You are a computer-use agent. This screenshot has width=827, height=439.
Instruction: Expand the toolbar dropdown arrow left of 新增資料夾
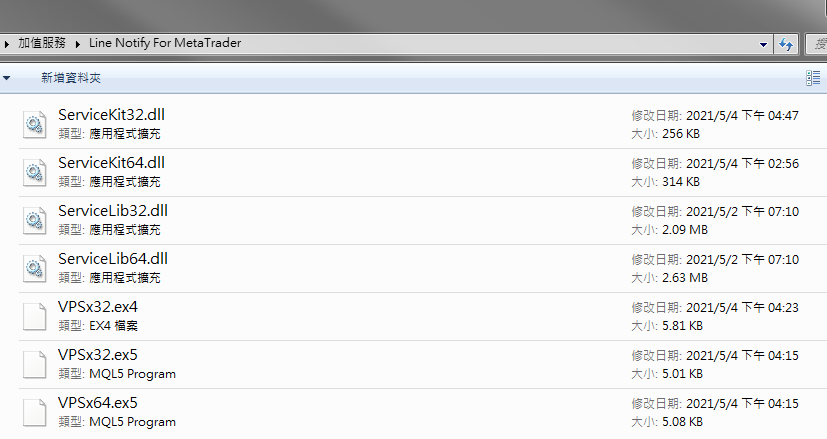pos(7,78)
